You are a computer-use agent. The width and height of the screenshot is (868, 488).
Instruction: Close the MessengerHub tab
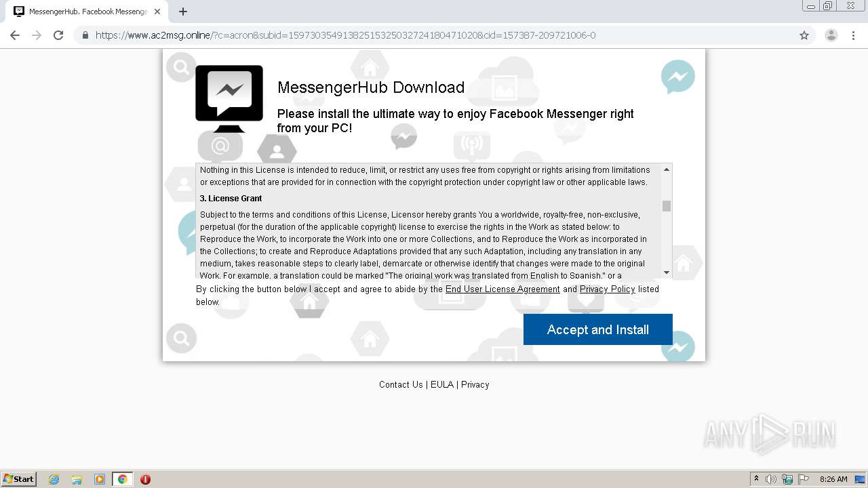(157, 12)
